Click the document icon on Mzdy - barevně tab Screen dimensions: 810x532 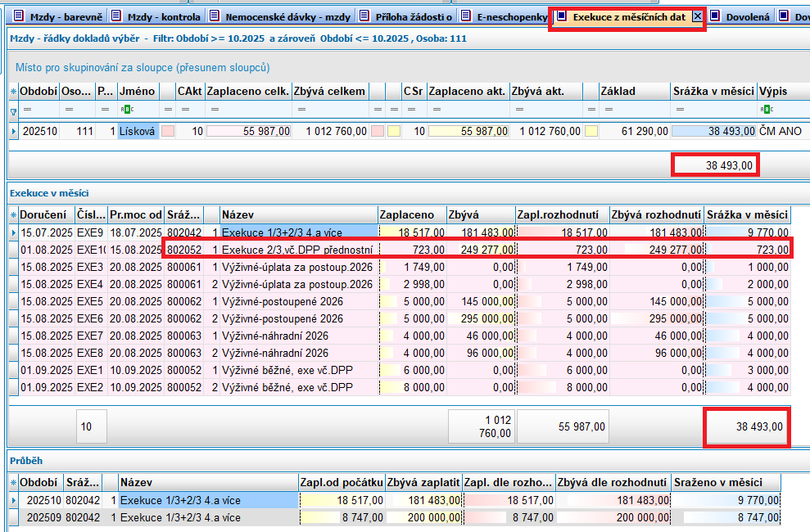click(19, 16)
